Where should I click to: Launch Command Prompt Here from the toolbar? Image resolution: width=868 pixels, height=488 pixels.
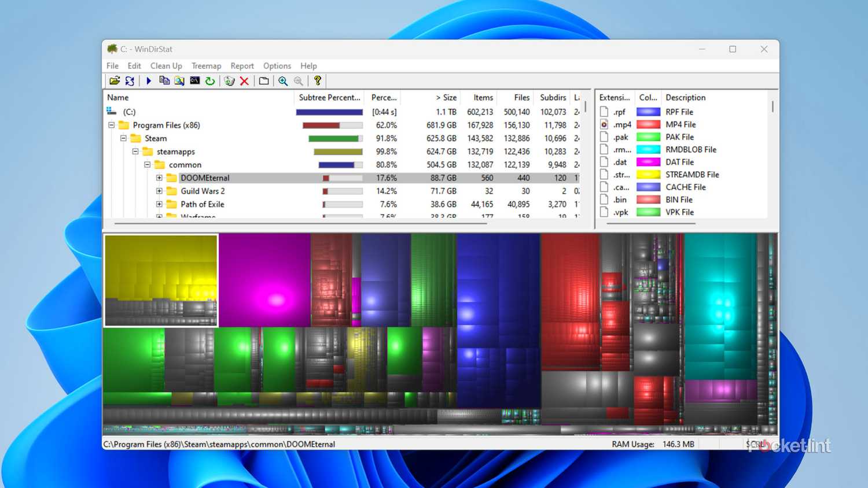click(x=195, y=81)
